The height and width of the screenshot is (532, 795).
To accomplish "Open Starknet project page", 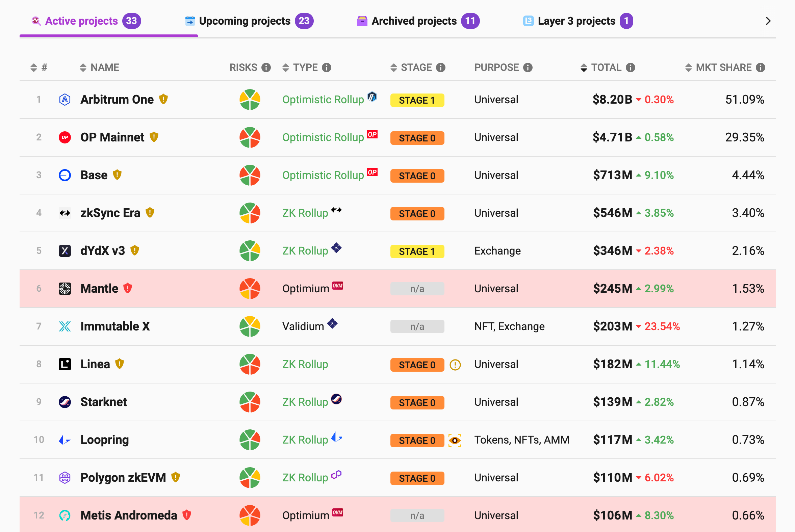I will point(104,402).
